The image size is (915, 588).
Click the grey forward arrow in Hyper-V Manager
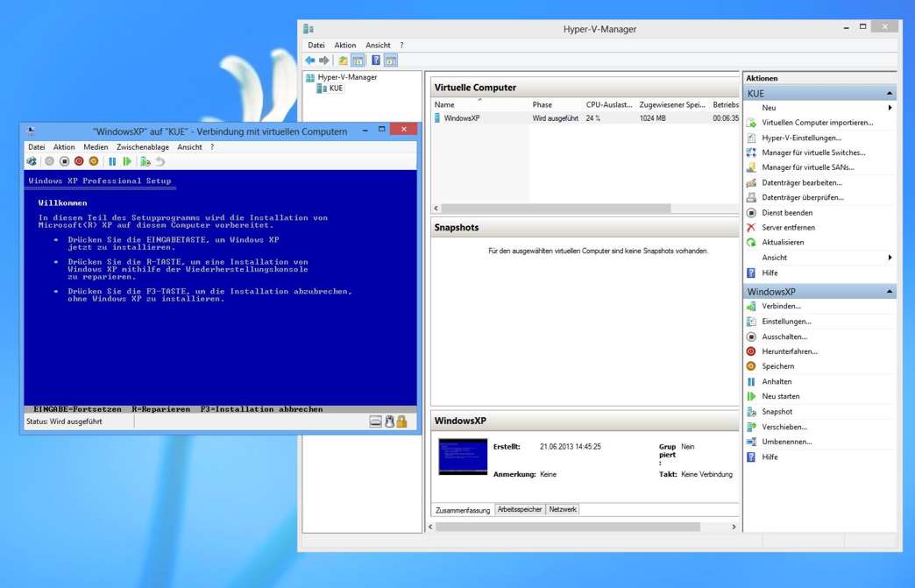[324, 60]
